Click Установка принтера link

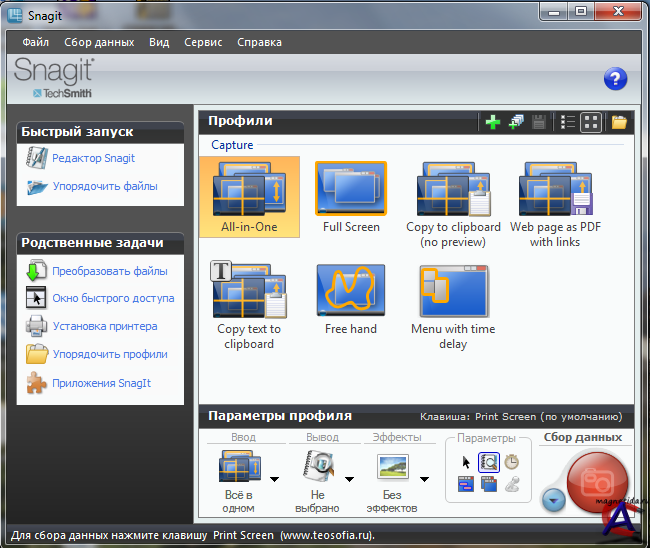[105, 326]
